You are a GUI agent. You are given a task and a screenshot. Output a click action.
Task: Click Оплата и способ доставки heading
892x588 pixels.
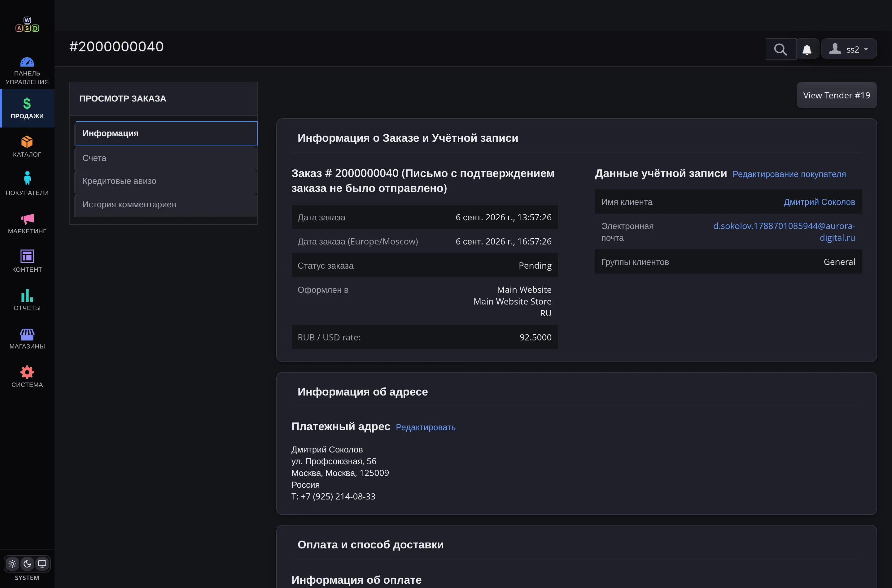[x=370, y=544]
